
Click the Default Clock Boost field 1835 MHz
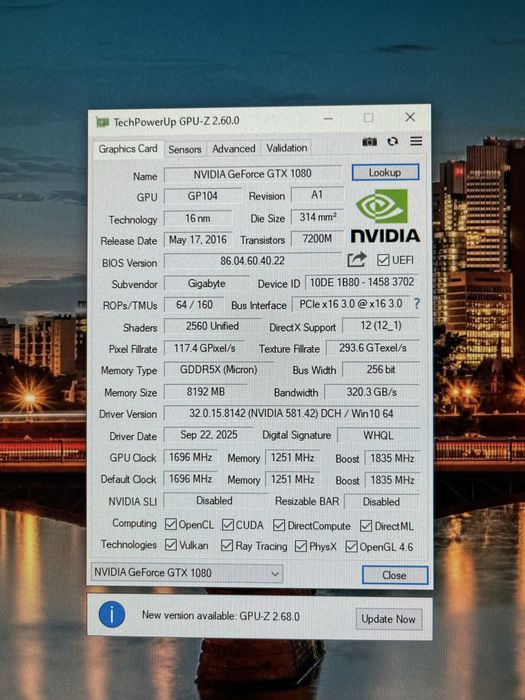click(x=392, y=480)
